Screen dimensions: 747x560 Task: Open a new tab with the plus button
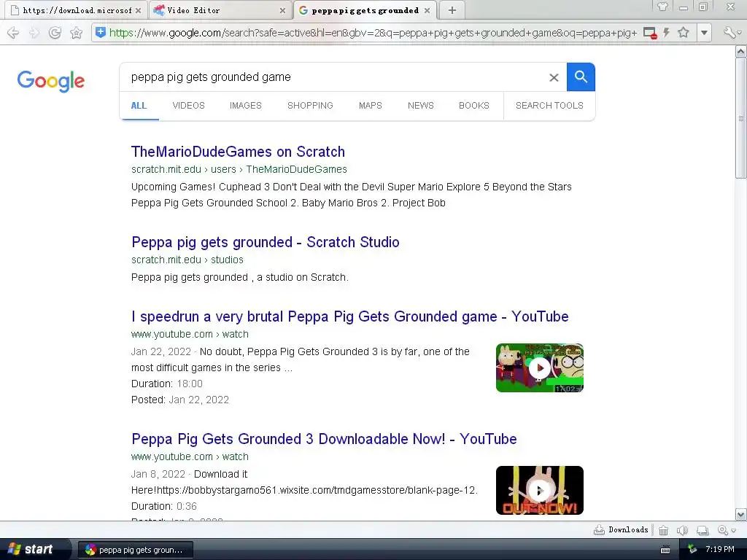(x=452, y=10)
